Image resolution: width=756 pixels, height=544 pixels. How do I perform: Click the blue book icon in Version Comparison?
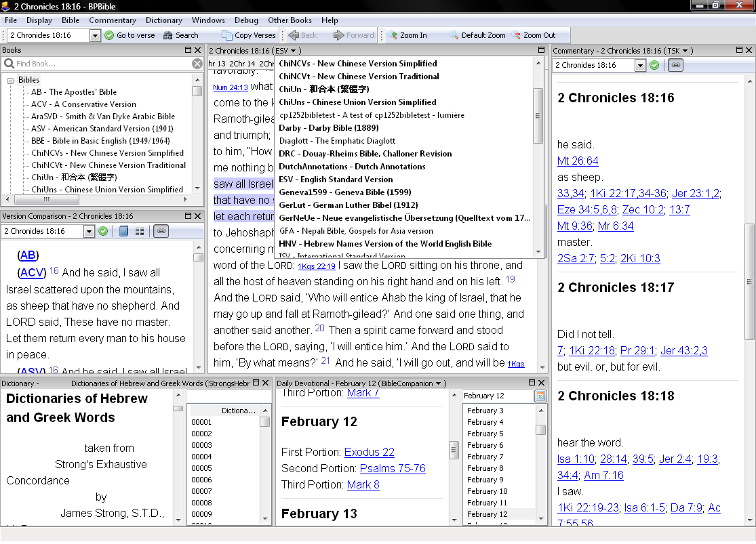124,231
